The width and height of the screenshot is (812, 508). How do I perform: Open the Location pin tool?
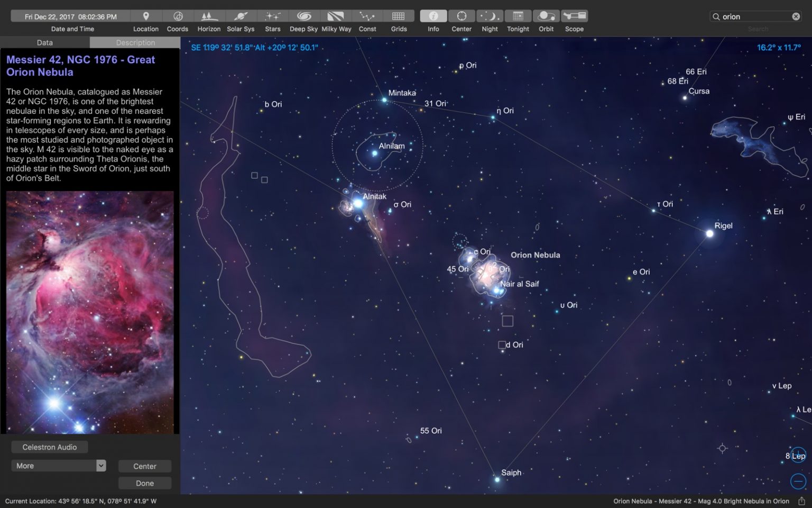146,16
